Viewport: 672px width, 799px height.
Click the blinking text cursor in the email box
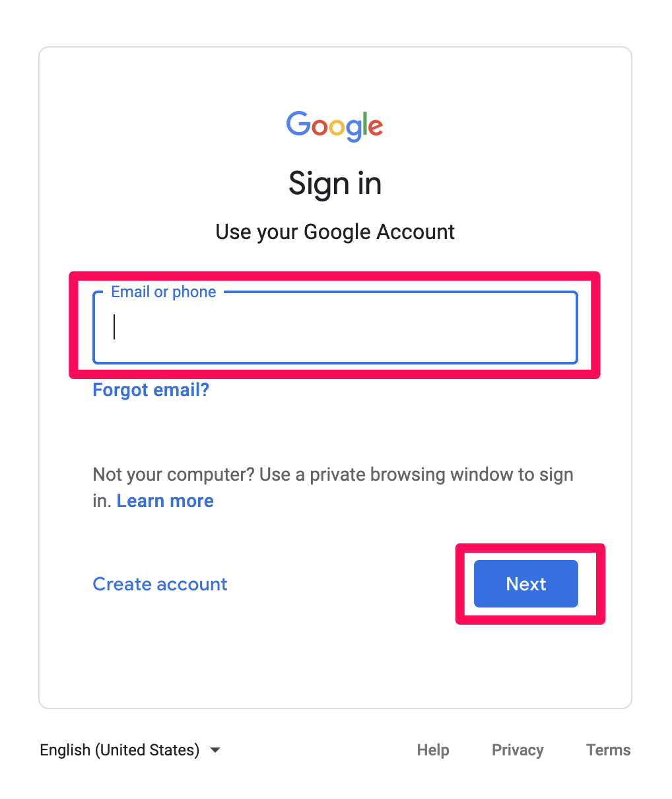click(x=114, y=327)
